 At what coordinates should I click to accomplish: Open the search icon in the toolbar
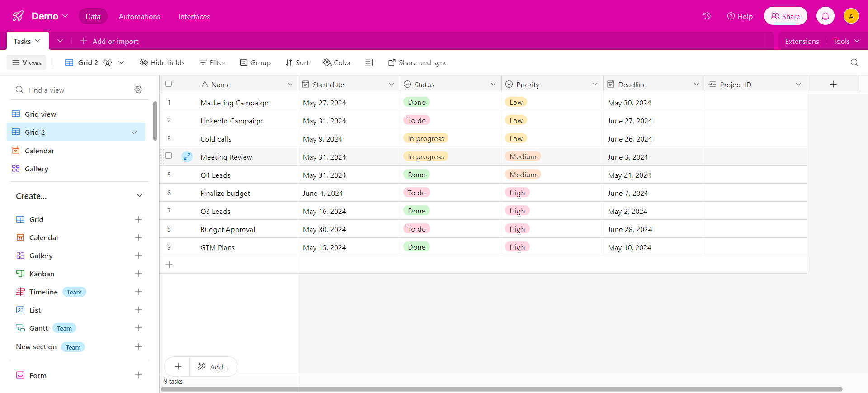coord(854,62)
